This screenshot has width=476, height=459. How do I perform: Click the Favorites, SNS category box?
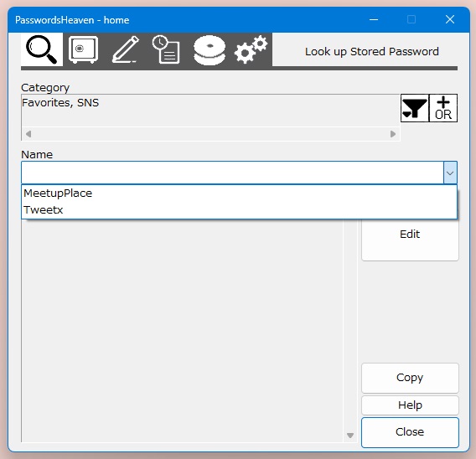pyautogui.click(x=210, y=111)
